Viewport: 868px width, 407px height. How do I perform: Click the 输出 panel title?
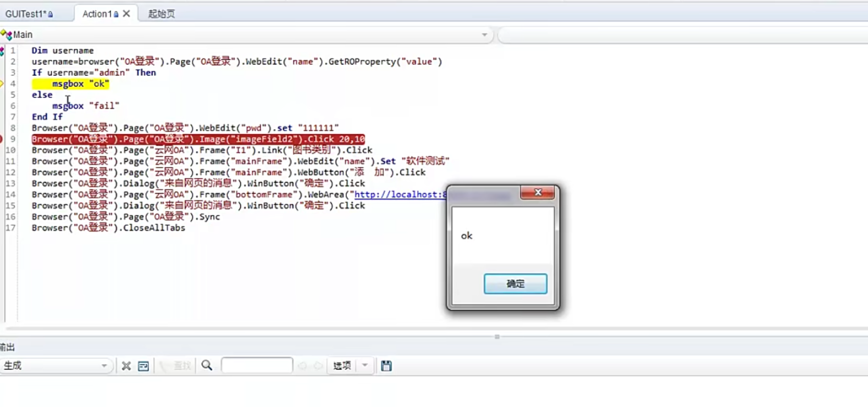click(7, 347)
